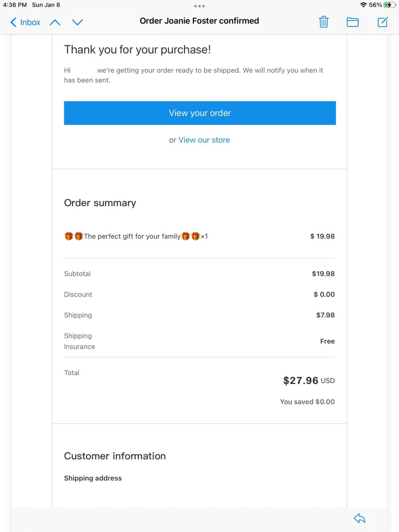Screen dimensions: 399x532
Task: Tap the battery status icon
Action: 389,5
